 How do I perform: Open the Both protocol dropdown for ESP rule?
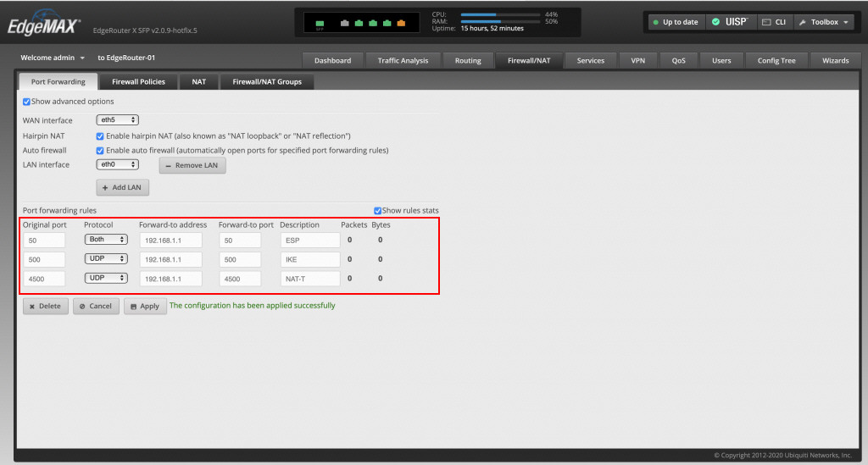[106, 240]
